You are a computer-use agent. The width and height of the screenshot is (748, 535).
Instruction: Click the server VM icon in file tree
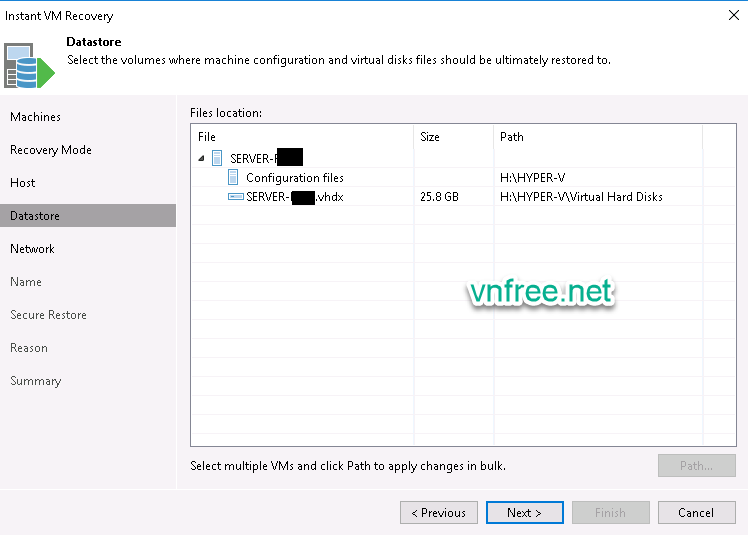(x=217, y=158)
